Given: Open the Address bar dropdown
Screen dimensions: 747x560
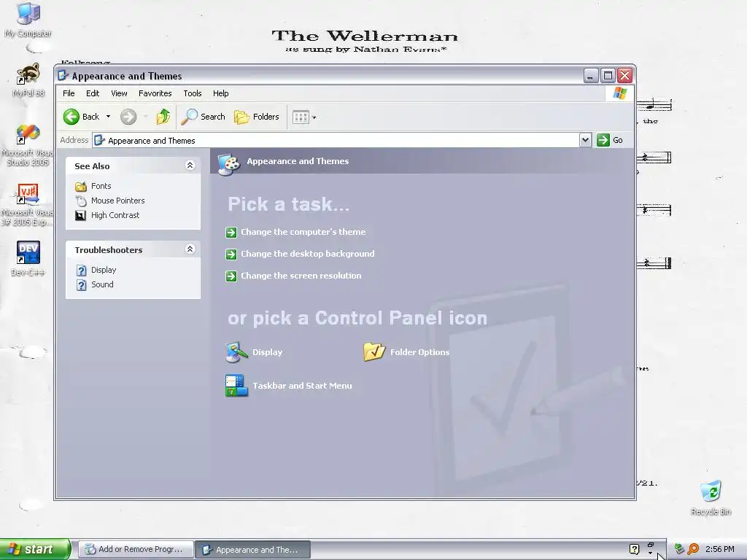Looking at the screenshot, I should (585, 140).
